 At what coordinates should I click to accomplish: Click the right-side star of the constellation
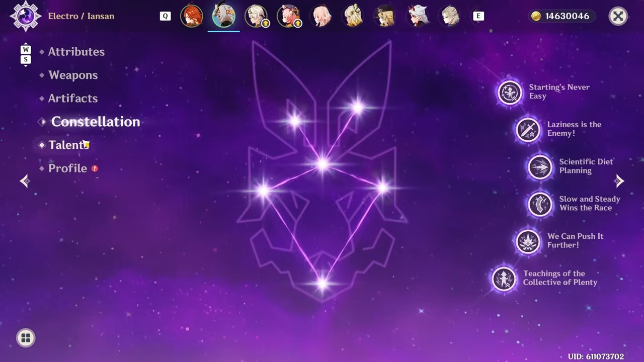tap(382, 188)
